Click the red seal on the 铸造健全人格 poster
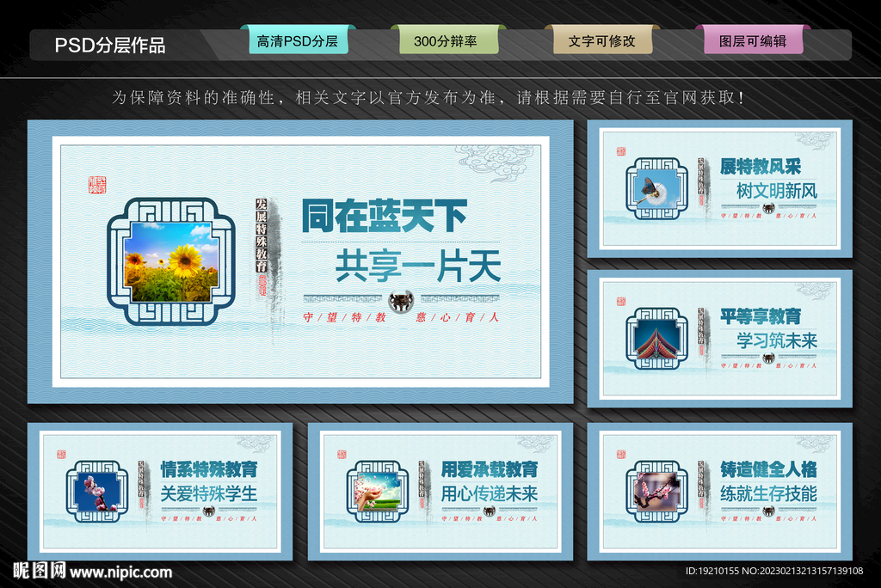This screenshot has height=588, width=881. pos(621,452)
